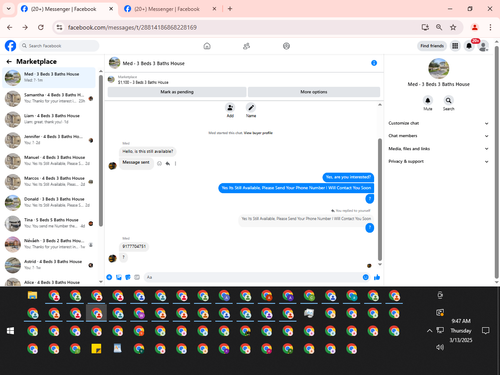Viewport: 500px width, 375px height.
Task: Open the listing profile picture in right panel
Action: pyautogui.click(x=438, y=68)
